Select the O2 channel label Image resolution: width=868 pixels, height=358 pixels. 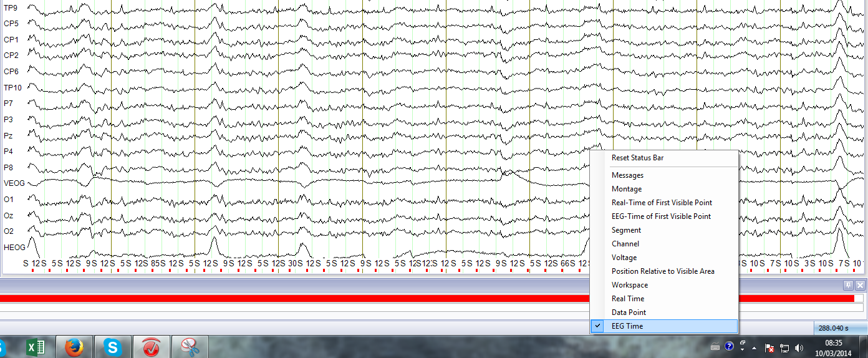(x=8, y=231)
